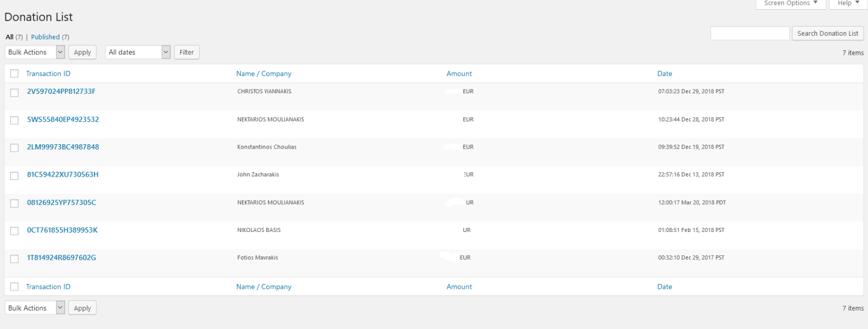The width and height of the screenshot is (868, 329).
Task: Show Published donations view
Action: [x=45, y=37]
